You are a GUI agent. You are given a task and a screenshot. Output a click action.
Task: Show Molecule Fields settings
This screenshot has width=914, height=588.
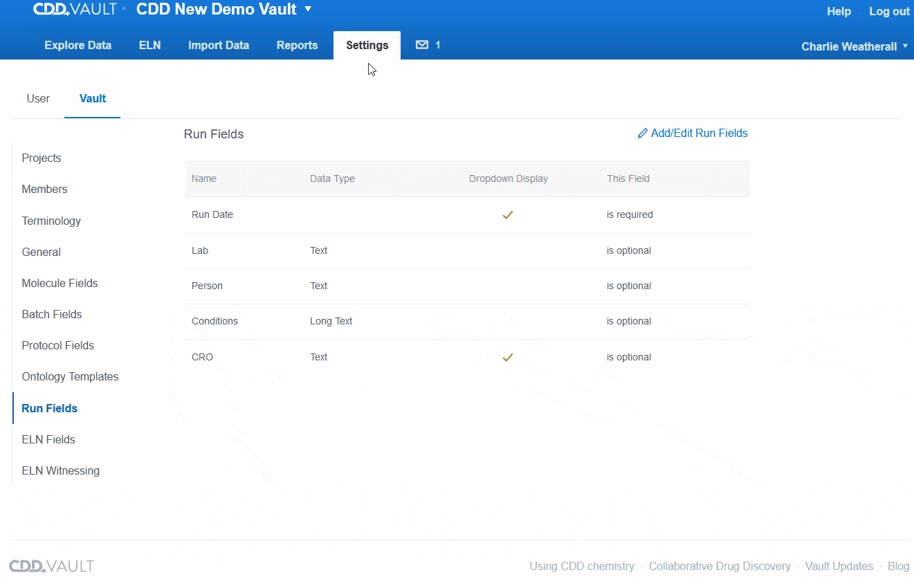(60, 283)
